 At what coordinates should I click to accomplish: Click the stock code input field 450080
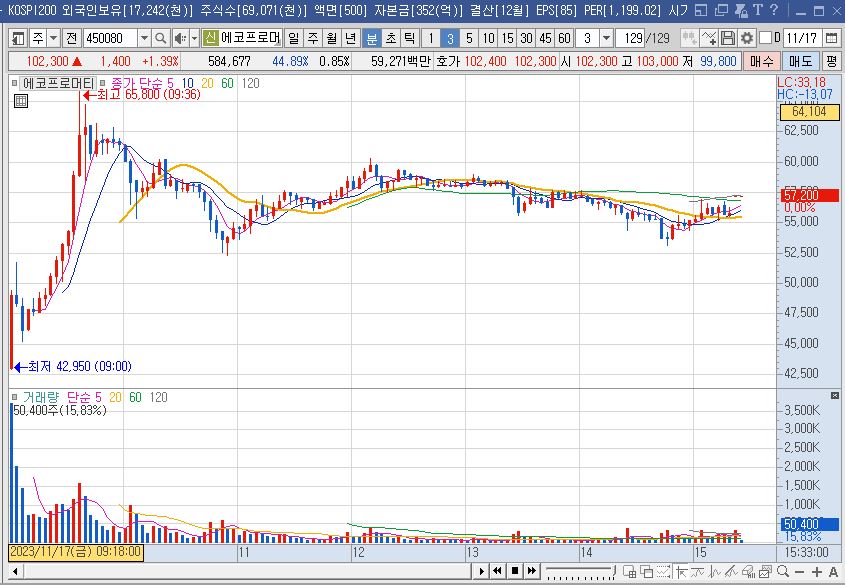[110, 38]
